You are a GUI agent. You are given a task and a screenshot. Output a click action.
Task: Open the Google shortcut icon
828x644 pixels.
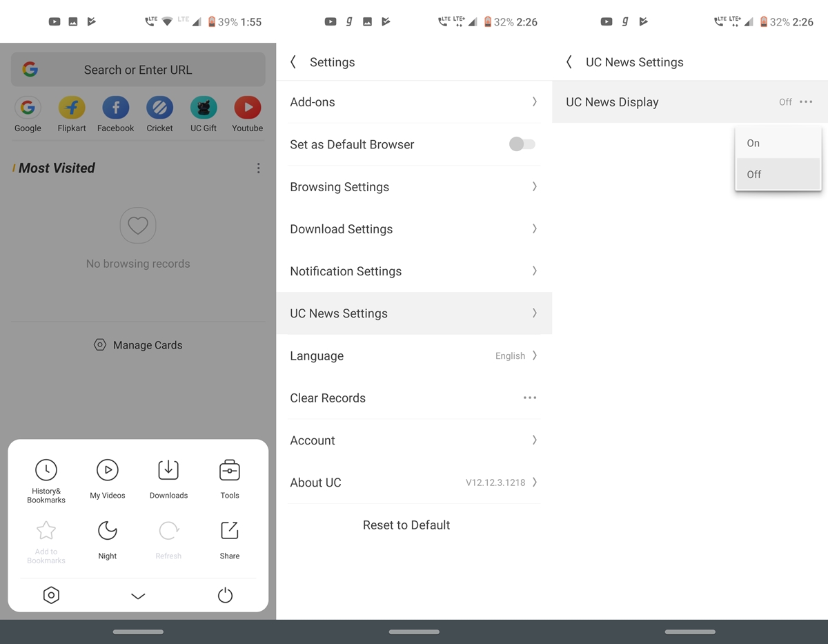pos(28,108)
